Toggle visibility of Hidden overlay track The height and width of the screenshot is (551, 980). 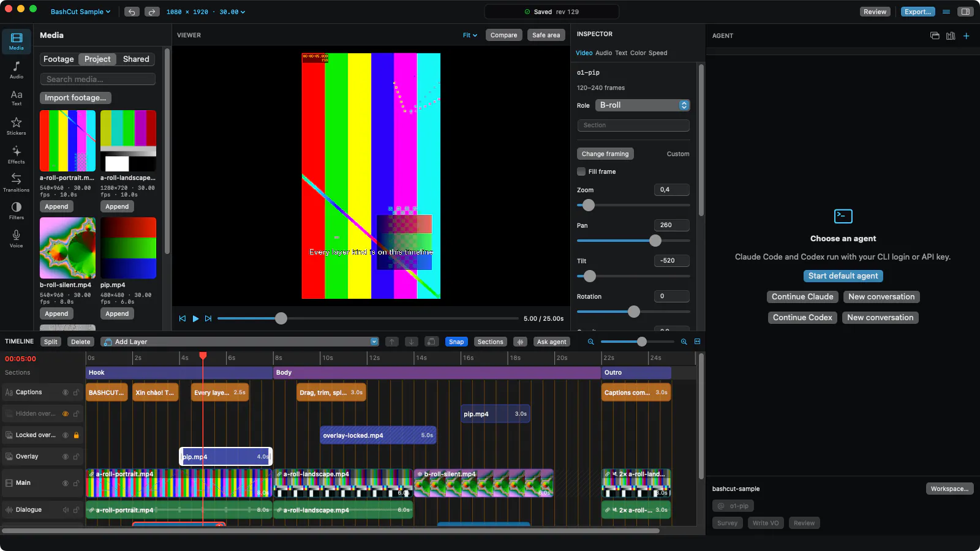pyautogui.click(x=66, y=414)
